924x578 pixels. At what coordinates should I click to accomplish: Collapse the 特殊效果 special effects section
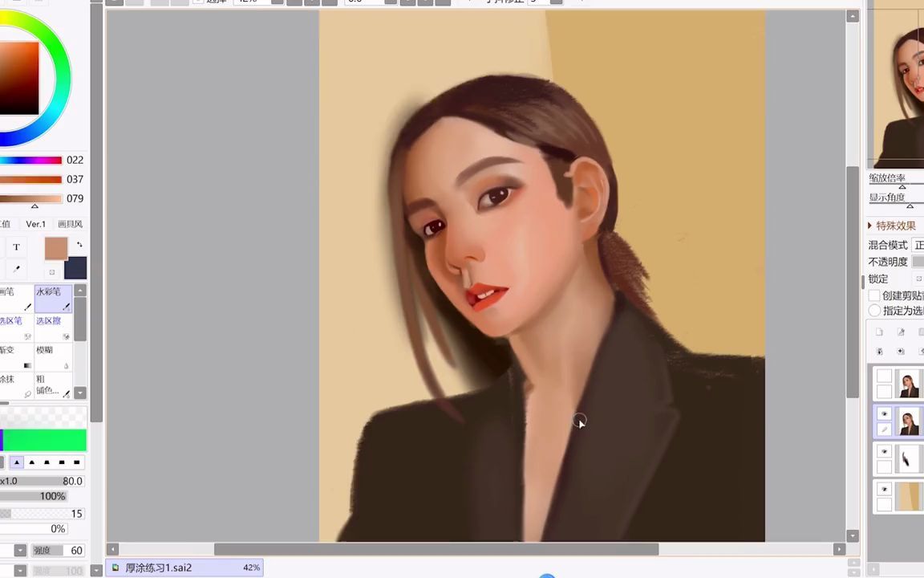[869, 226]
